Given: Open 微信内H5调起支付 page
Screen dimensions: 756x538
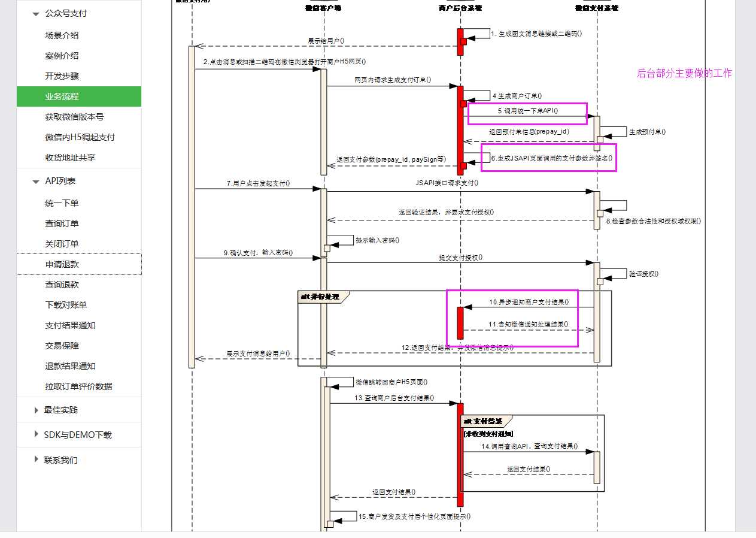Looking at the screenshot, I should [x=80, y=137].
